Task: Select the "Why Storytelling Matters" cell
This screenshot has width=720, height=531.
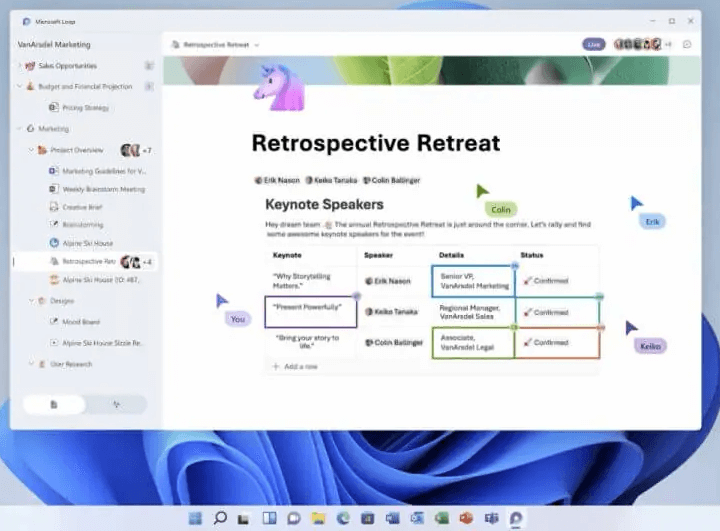Action: (x=311, y=281)
